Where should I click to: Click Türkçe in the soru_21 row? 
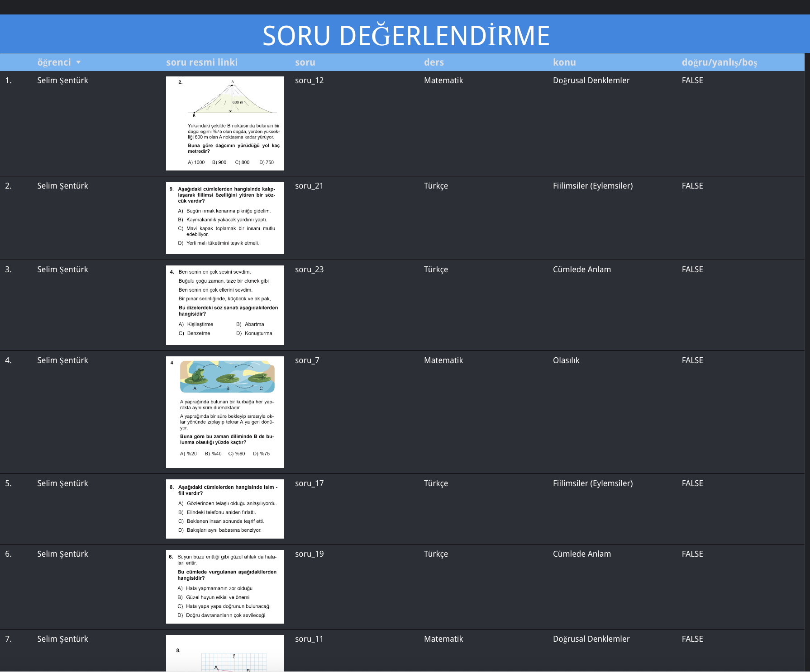(436, 186)
